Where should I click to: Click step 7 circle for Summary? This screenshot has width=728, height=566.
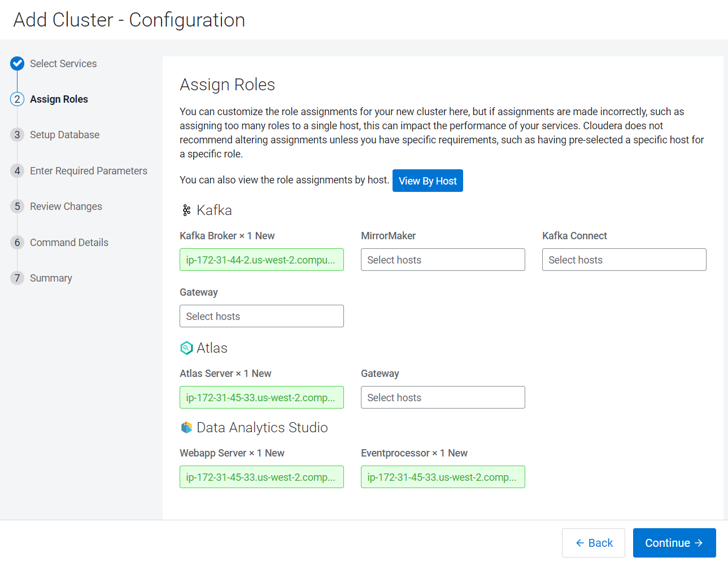18,278
